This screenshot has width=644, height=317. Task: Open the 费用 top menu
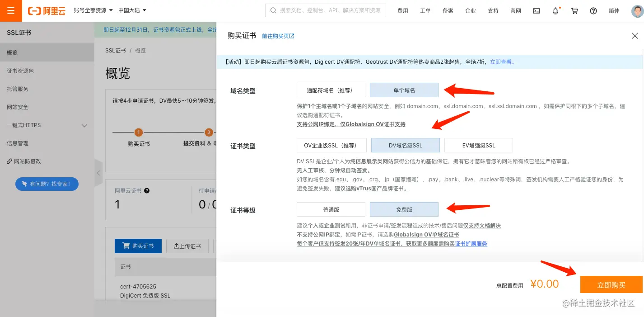coord(403,11)
